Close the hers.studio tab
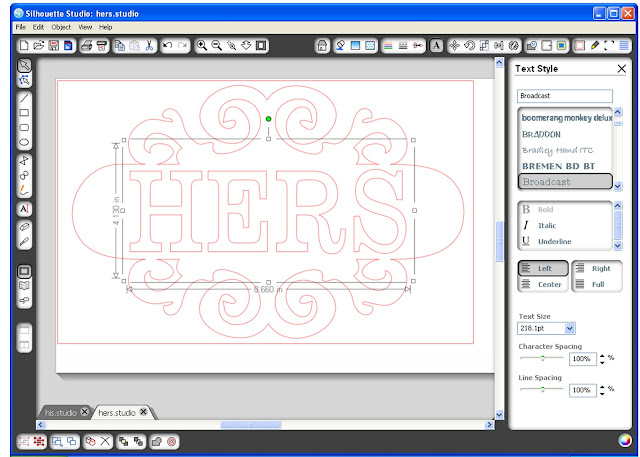 [143, 412]
